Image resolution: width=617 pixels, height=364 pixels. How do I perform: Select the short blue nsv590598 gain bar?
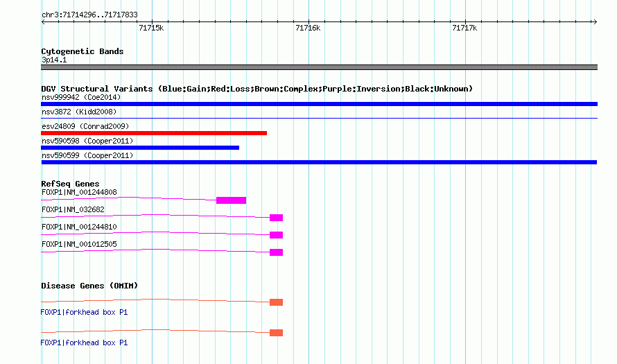[x=140, y=148]
